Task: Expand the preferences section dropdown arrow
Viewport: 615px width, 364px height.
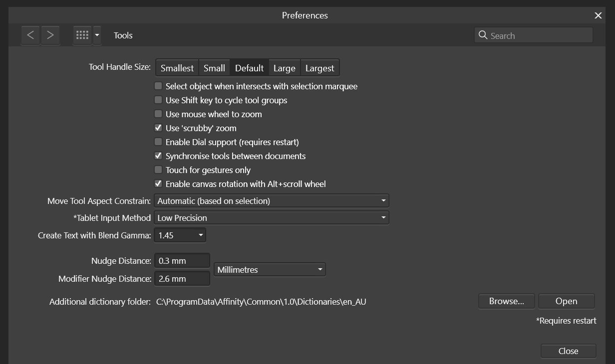Action: pyautogui.click(x=97, y=35)
